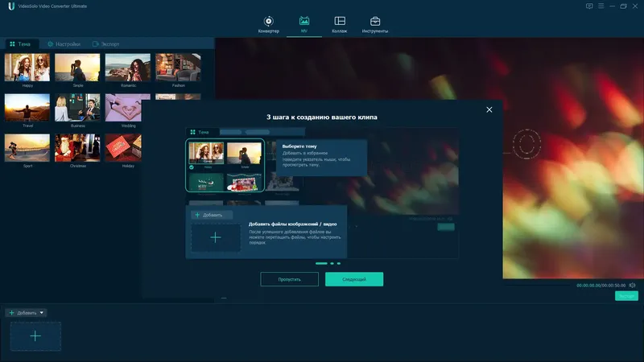Select the Fashion theme thumbnail
The width and height of the screenshot is (644, 362).
pyautogui.click(x=178, y=68)
